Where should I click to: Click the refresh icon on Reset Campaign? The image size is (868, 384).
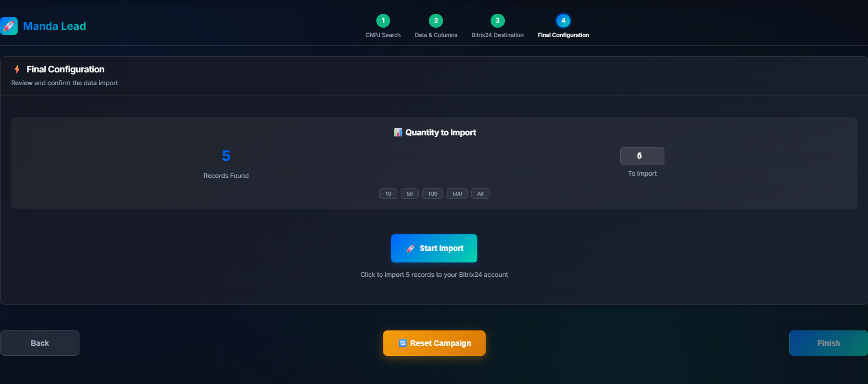(x=403, y=343)
